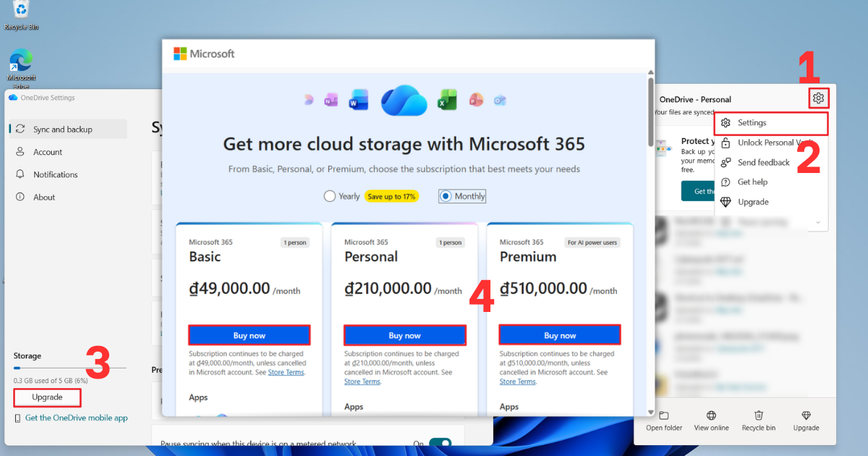This screenshot has width=868, height=456.
Task: Open Recycle bin in OneDrive flyout footer
Action: (759, 421)
